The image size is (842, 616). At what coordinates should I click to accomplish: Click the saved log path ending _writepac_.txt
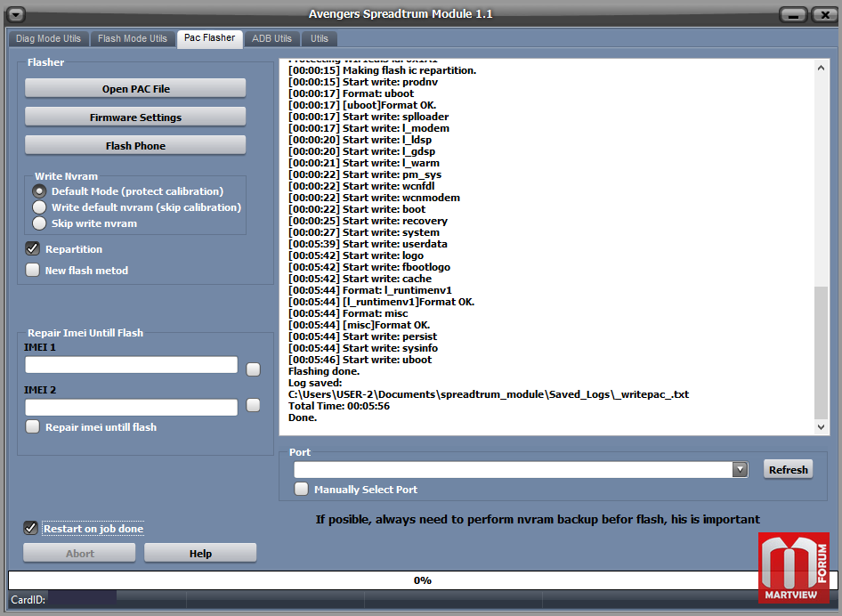489,394
